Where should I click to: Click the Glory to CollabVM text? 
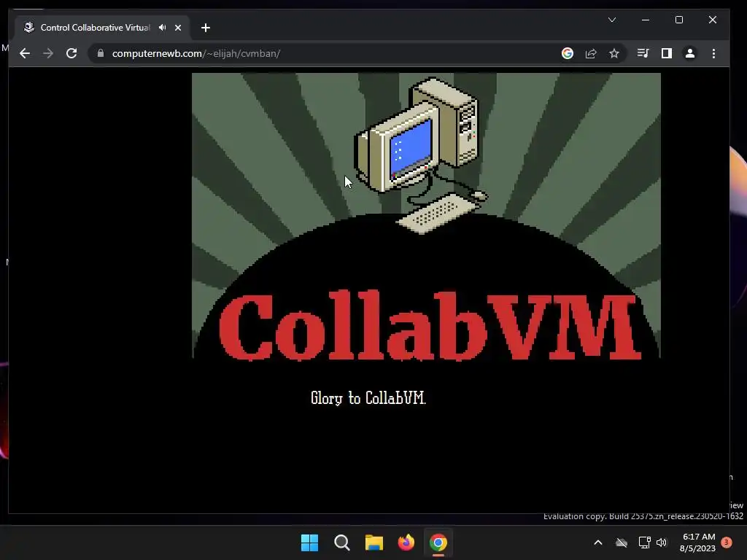click(368, 397)
